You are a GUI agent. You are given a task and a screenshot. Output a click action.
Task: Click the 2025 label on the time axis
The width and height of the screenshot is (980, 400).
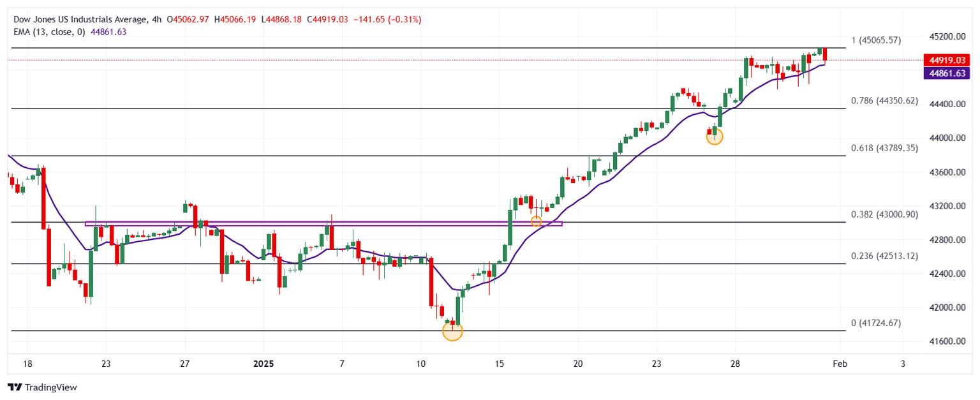[263, 364]
